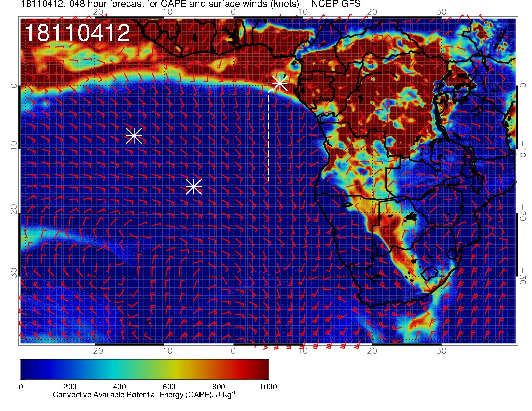Click the -10 latitude label on the right axis
Screen dimensions: 532x411
pyautogui.click(x=523, y=149)
